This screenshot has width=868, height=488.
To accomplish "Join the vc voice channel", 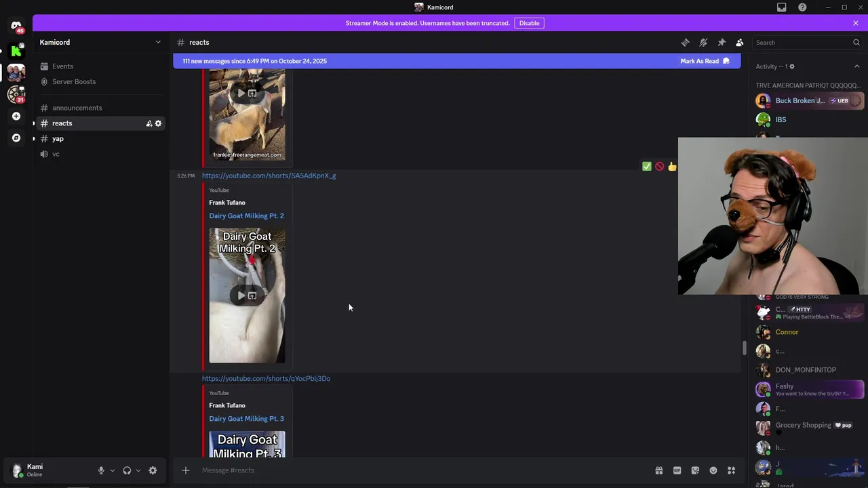I will [102, 154].
